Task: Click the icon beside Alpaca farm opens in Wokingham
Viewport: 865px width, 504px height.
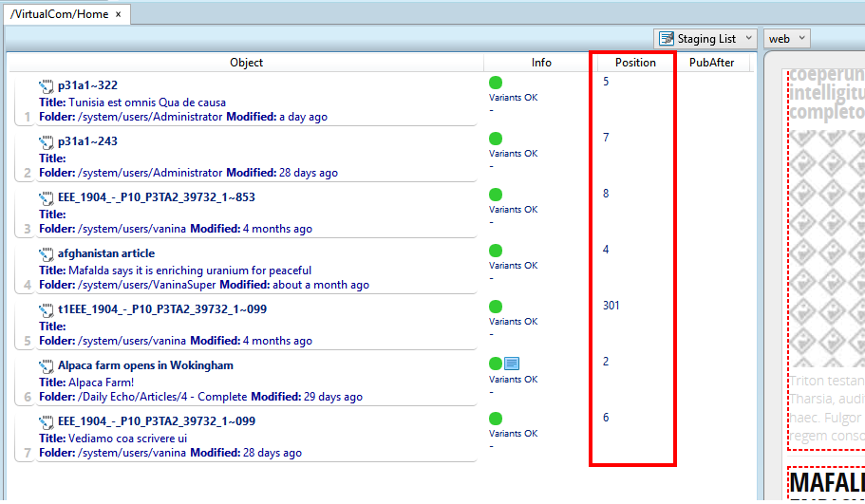Action: 47,366
